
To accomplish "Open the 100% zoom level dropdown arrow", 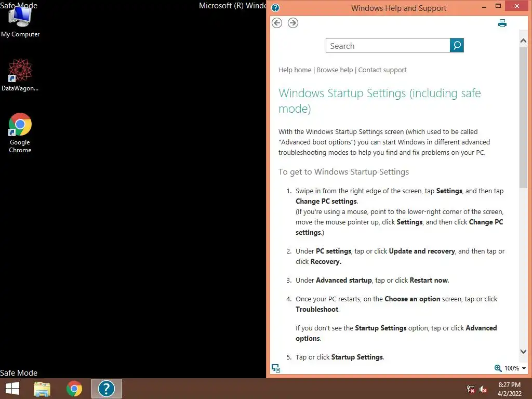I will point(524,368).
